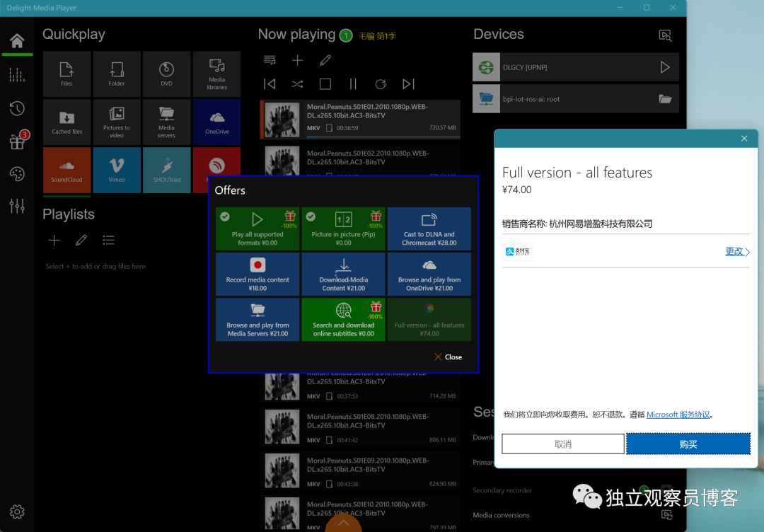Screen dimensions: 764x532
Task: Click the 取消 cancel button
Action: (x=563, y=444)
